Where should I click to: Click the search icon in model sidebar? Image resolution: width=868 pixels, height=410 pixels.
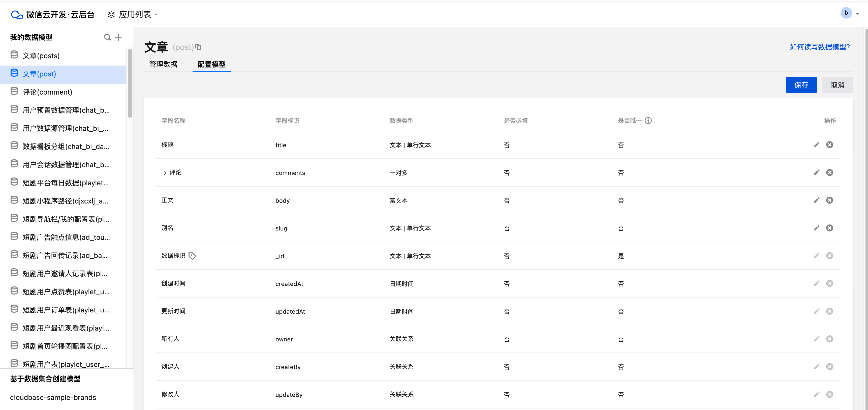click(x=107, y=37)
